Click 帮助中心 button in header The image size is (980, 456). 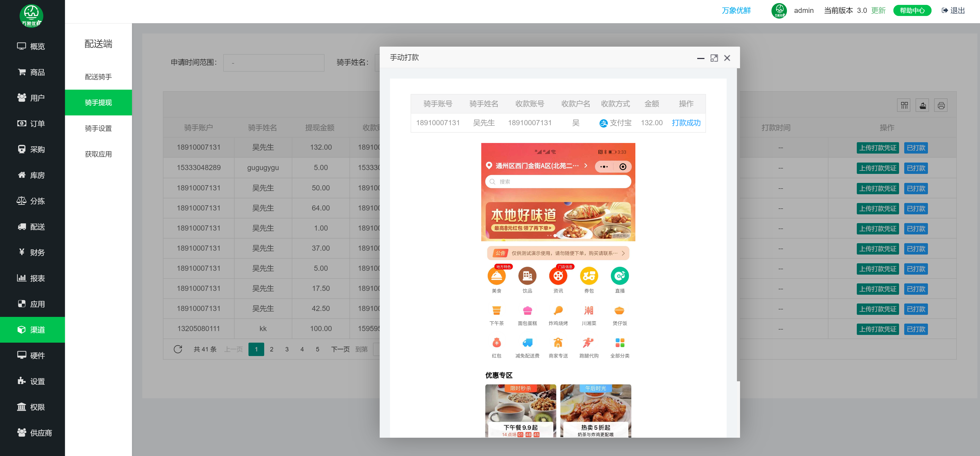(912, 11)
